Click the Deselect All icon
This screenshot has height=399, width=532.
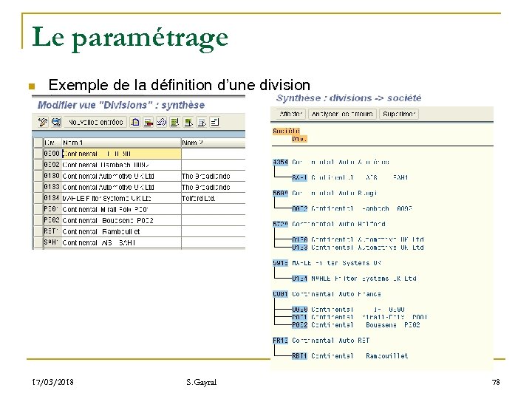point(202,122)
